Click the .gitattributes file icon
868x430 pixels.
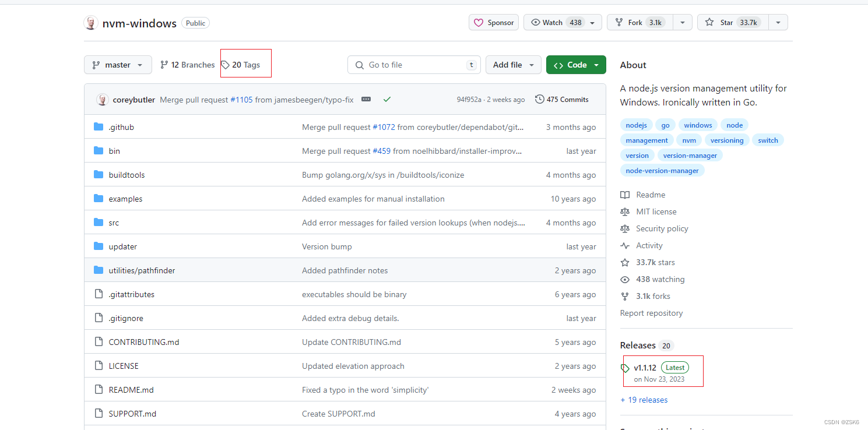pos(99,294)
